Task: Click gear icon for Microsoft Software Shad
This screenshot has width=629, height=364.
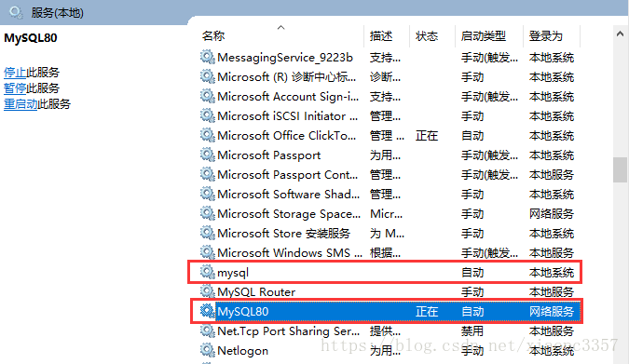Action: pos(208,194)
